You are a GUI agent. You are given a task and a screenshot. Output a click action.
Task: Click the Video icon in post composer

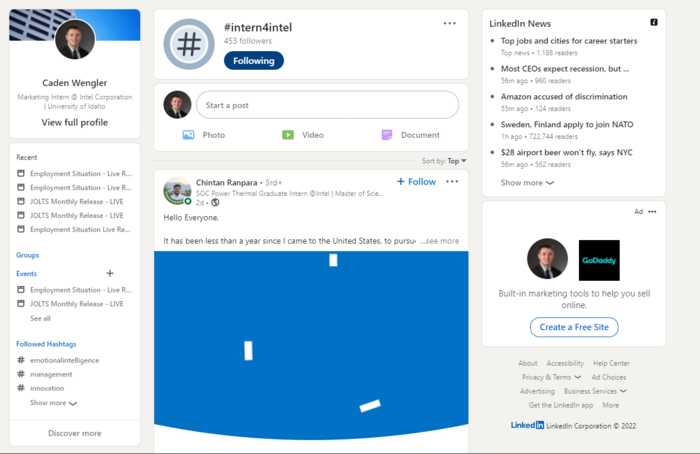pyautogui.click(x=287, y=135)
